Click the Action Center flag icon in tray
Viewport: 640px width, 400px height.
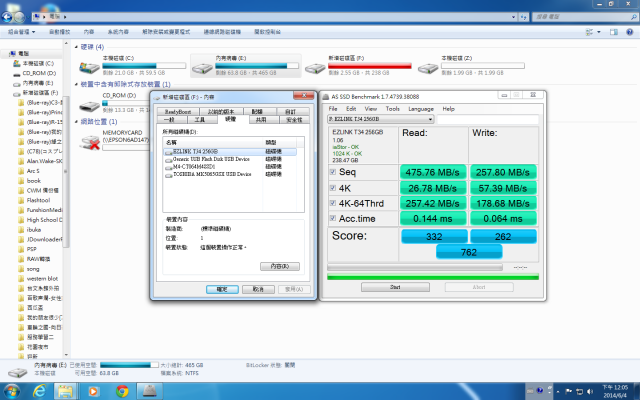tap(568, 391)
